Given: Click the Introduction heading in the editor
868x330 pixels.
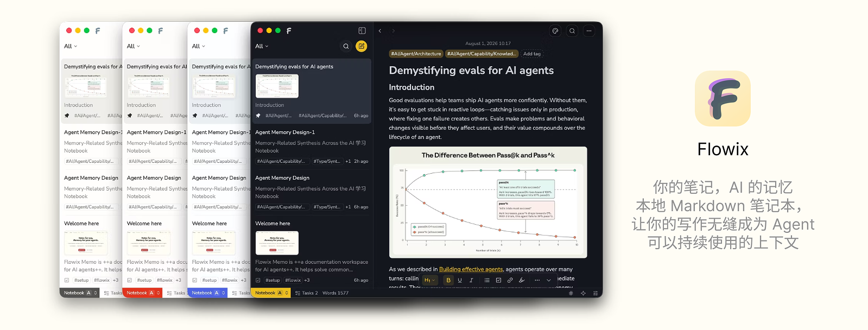Looking at the screenshot, I should coord(411,87).
